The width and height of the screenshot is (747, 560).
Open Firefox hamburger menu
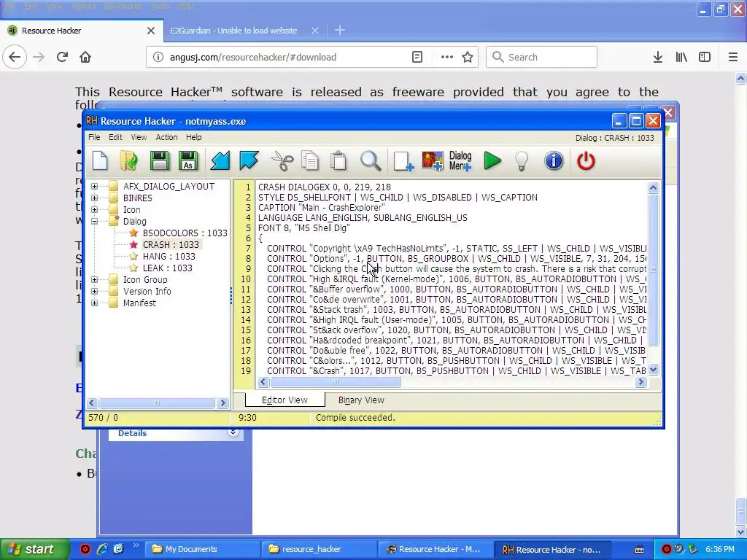point(733,57)
